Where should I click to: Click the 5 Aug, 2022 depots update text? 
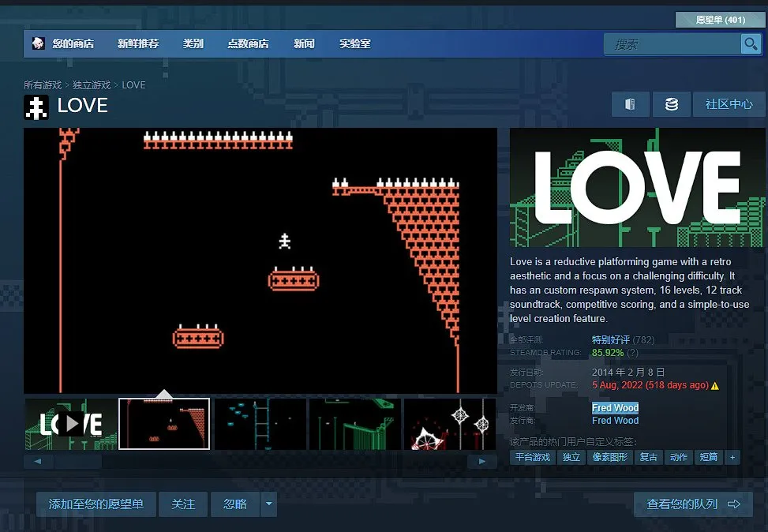tap(650, 385)
